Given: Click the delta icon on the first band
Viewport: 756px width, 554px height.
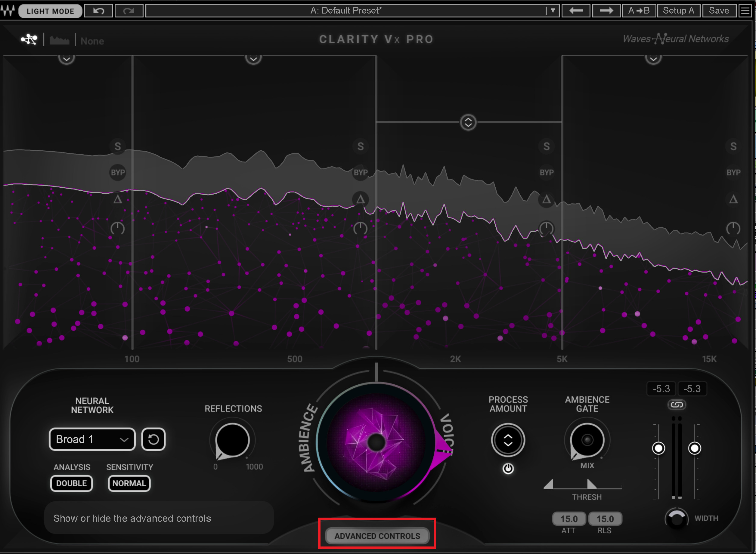Looking at the screenshot, I should click(x=117, y=199).
